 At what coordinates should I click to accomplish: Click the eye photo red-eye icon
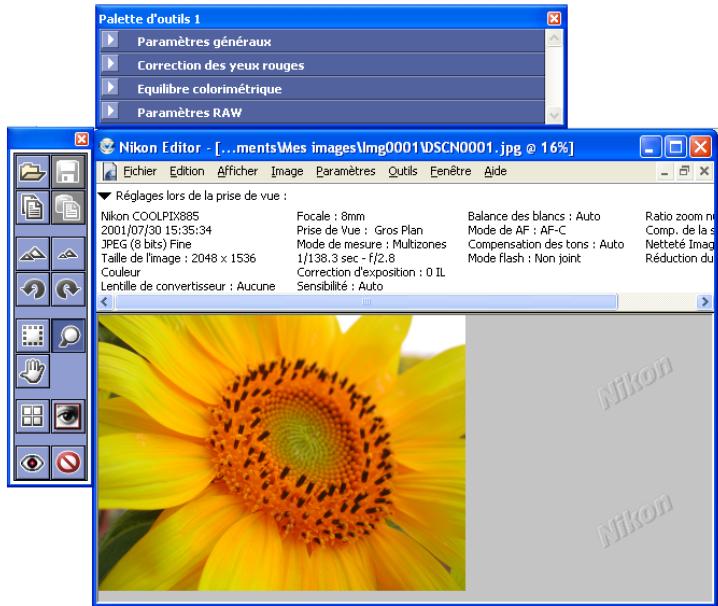pyautogui.click(x=68, y=416)
